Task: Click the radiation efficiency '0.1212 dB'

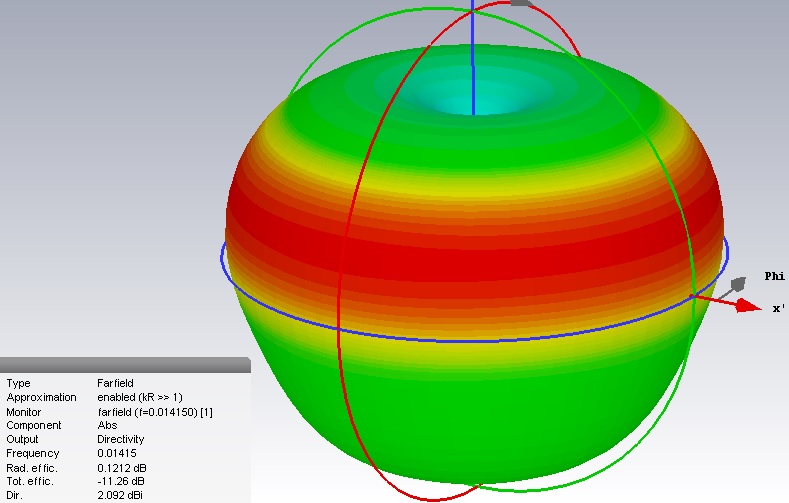Action: click(122, 468)
